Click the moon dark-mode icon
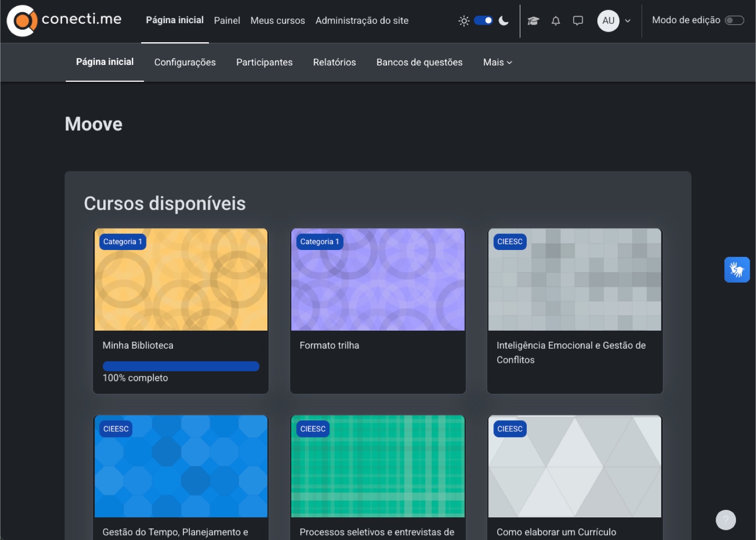 point(503,21)
